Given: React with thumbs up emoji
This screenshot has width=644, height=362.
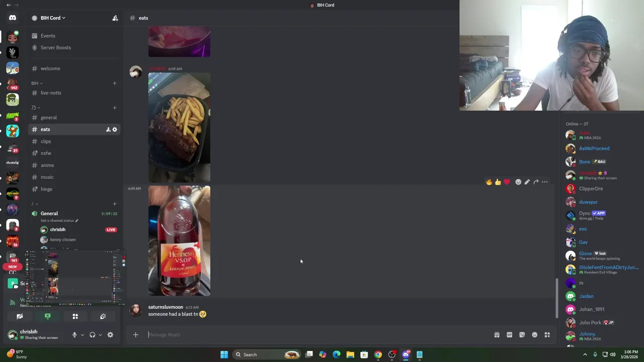Looking at the screenshot, I should click(498, 182).
